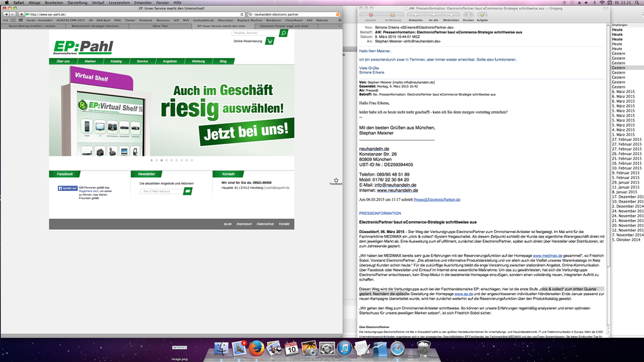This screenshot has height=362, width=644.
Task: Open the Ablage menu
Action: (35, 3)
